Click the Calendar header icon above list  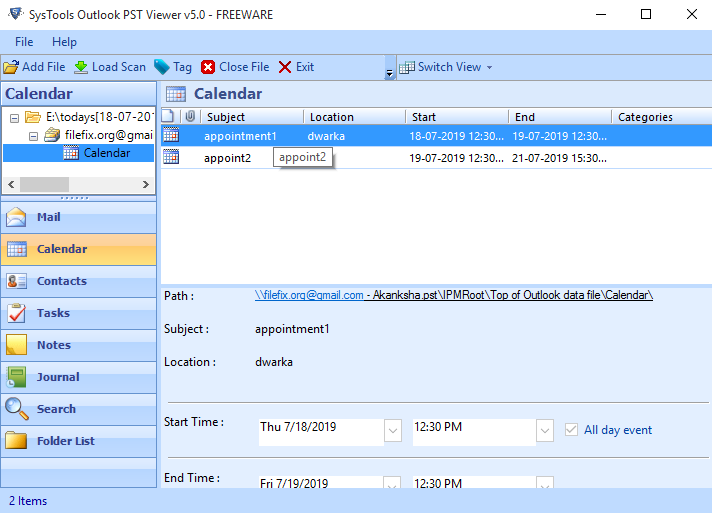point(176,94)
